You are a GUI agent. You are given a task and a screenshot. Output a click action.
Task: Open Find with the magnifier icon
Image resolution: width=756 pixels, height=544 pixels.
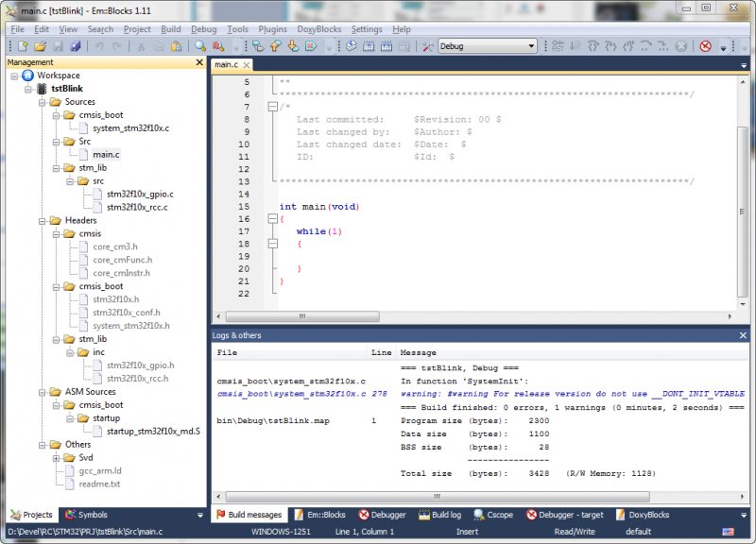point(200,46)
